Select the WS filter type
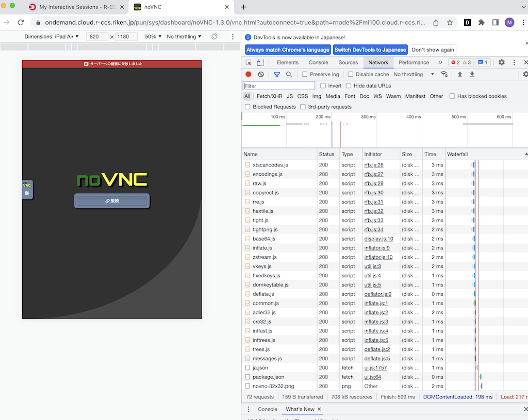This screenshot has height=420, width=528. pos(377,96)
